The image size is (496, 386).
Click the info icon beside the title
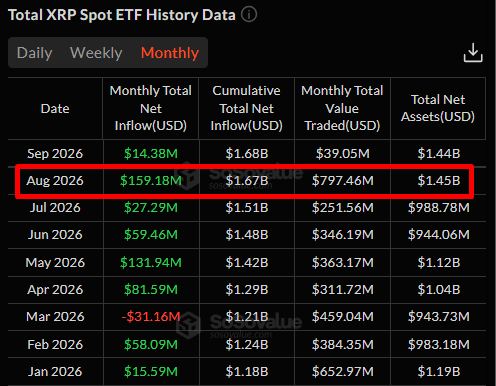[249, 15]
